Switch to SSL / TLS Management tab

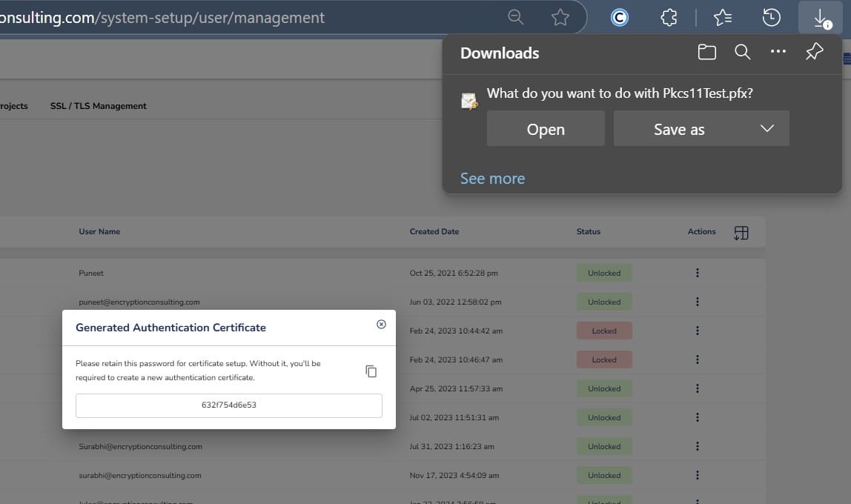pos(98,106)
